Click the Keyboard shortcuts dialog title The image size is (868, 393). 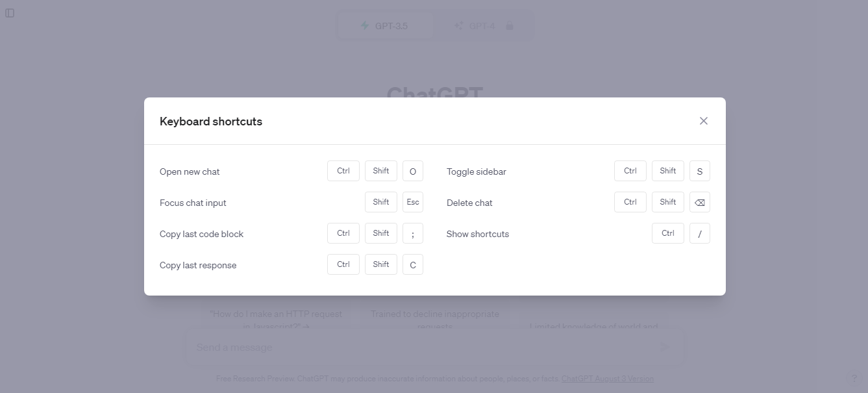point(211,121)
